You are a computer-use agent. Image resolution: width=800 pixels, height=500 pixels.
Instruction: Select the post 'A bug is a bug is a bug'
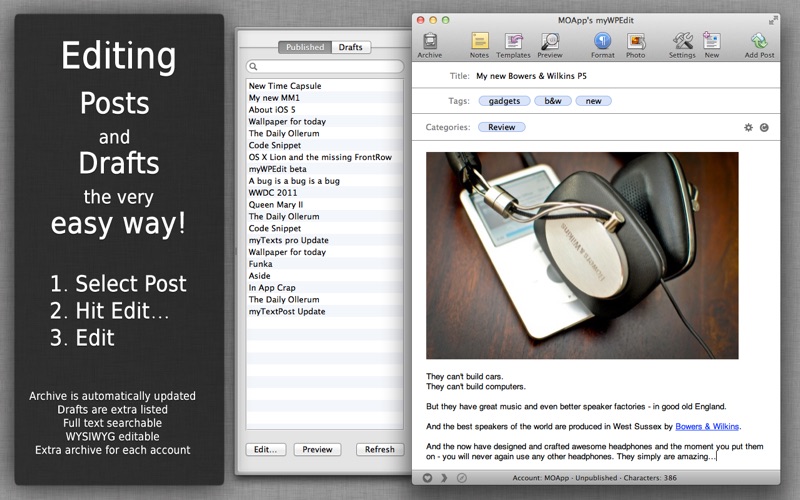[325, 181]
